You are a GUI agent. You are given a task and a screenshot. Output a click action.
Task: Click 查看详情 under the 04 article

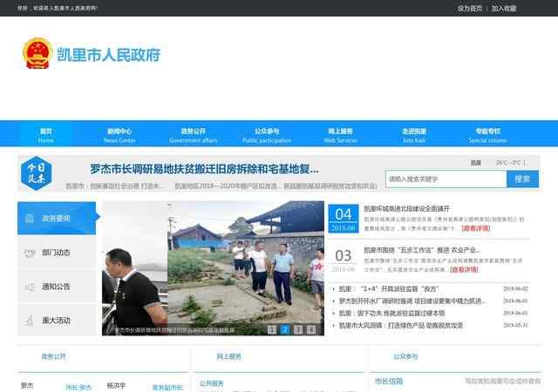click(x=476, y=228)
